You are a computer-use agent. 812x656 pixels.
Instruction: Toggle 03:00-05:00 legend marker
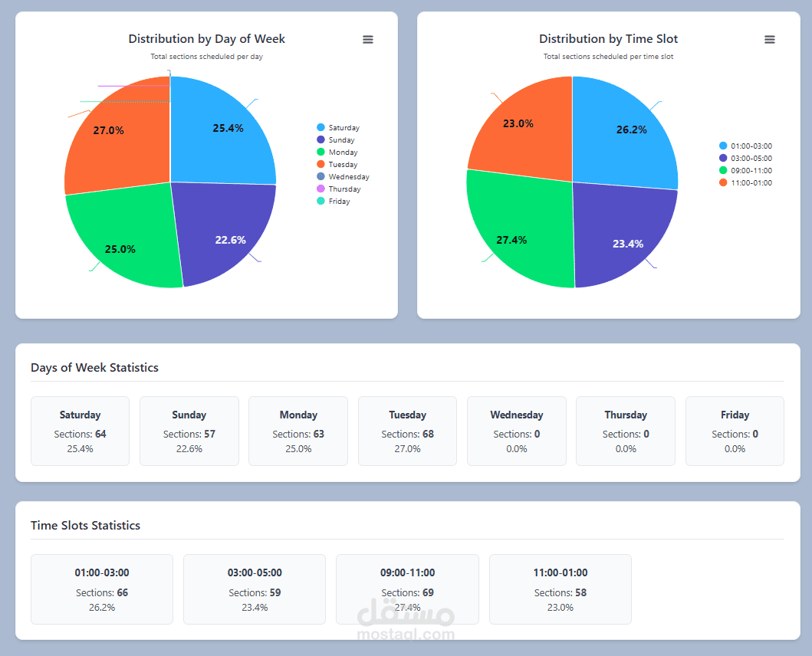[x=723, y=159]
